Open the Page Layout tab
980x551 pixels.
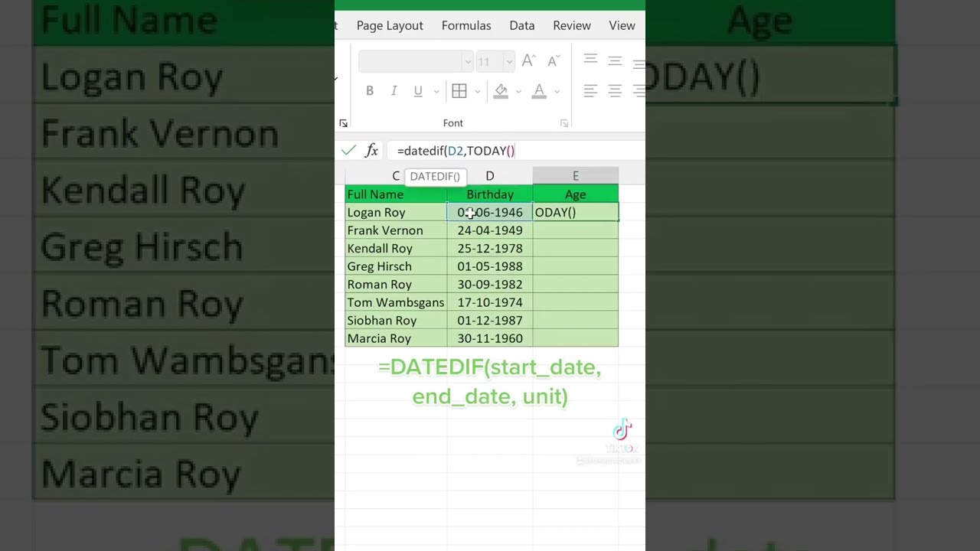pos(390,25)
